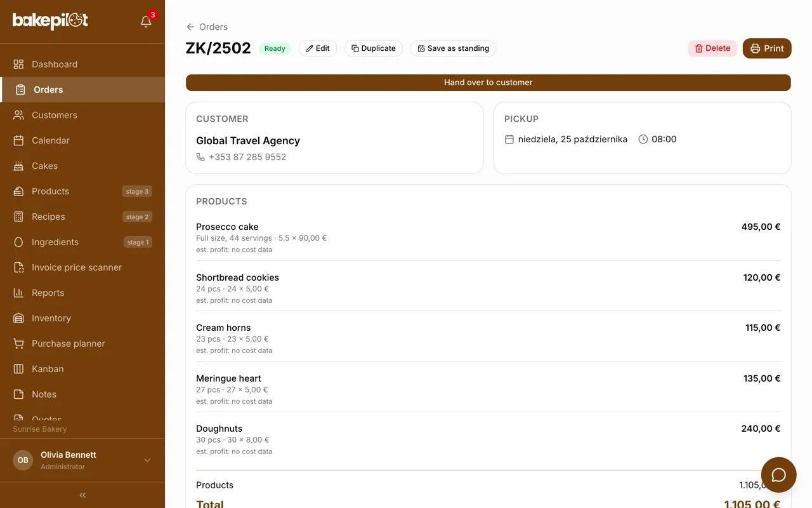
Task: Click the pickup calendar icon
Action: pos(509,139)
